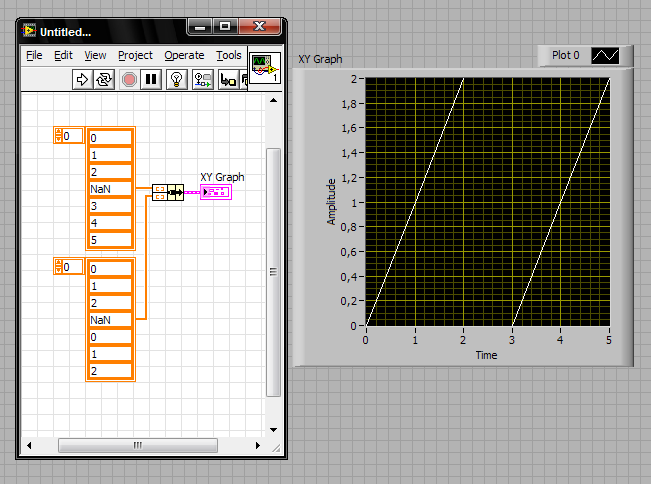Click the VI icon pane thumbnail
651x484 pixels.
pyautogui.click(x=265, y=68)
